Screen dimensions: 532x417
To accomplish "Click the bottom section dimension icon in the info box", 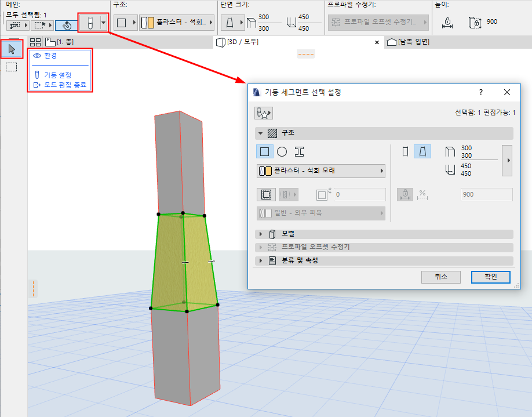I will (x=291, y=23).
